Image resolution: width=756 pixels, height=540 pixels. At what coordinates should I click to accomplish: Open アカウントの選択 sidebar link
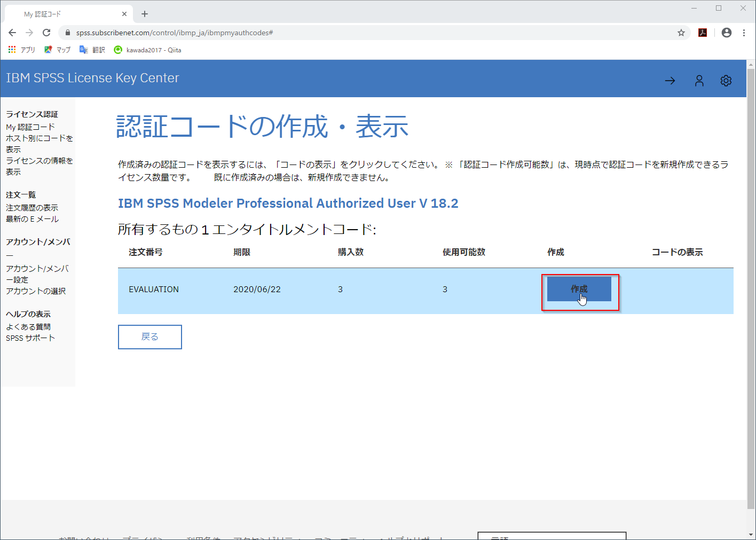coord(36,291)
